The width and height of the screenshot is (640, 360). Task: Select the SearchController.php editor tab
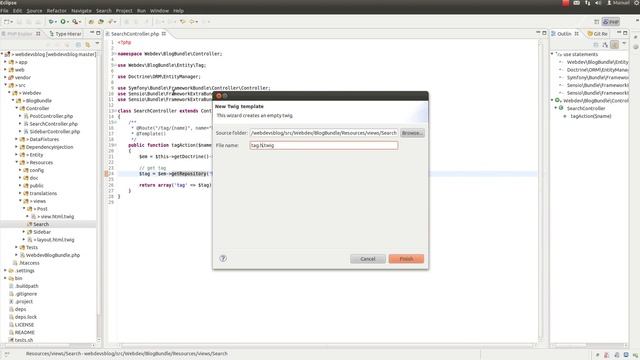pyautogui.click(x=135, y=34)
